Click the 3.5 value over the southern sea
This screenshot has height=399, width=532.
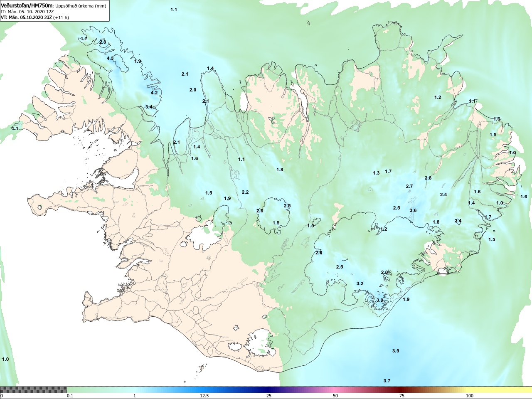tap(396, 351)
